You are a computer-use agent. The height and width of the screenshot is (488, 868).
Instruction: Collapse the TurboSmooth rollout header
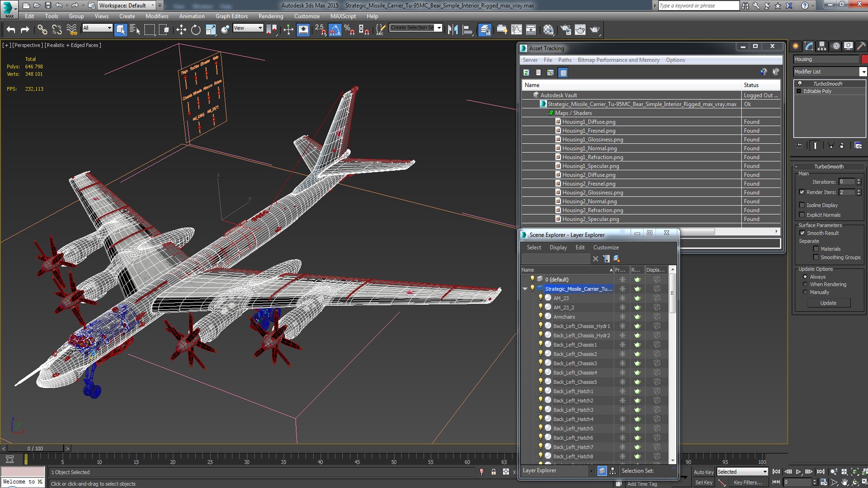click(829, 167)
